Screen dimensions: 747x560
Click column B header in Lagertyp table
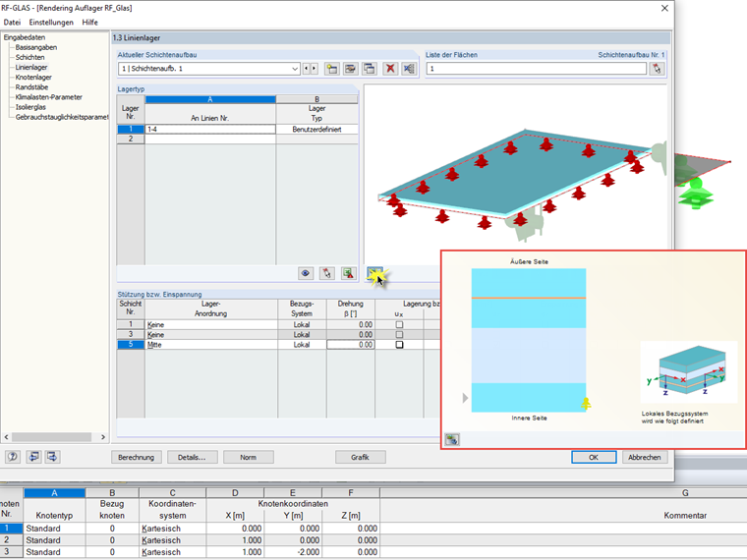click(x=316, y=99)
